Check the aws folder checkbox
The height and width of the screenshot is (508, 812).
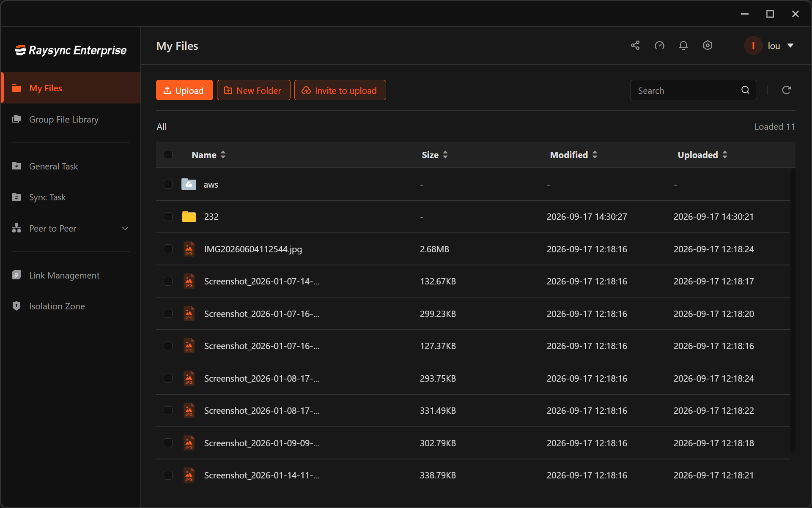(168, 184)
